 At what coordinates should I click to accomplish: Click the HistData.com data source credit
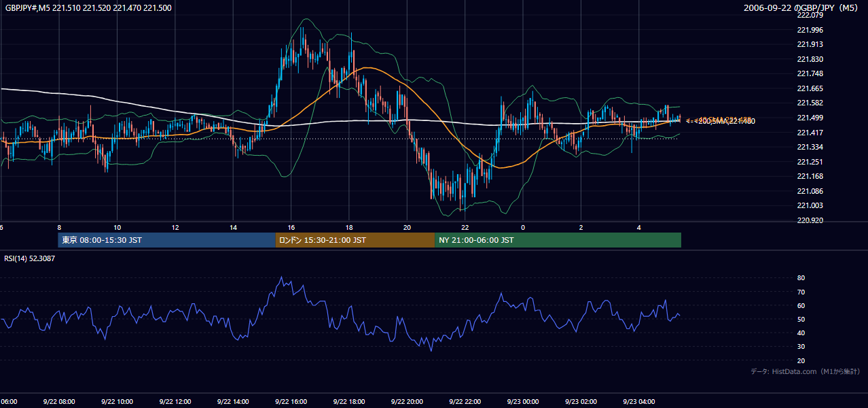805,371
